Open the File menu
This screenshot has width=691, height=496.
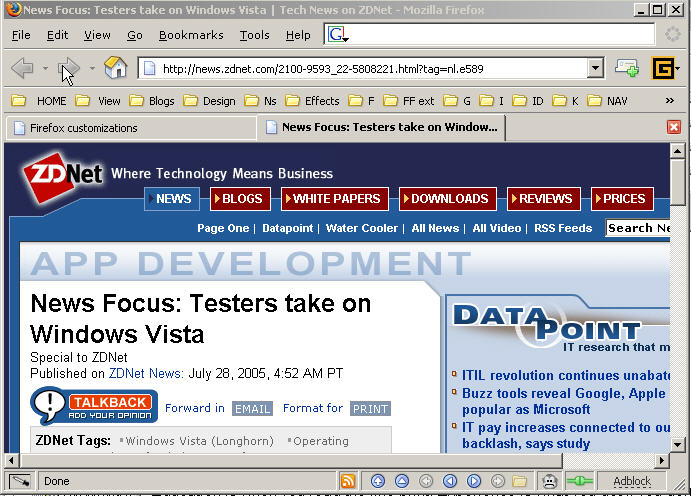point(21,35)
